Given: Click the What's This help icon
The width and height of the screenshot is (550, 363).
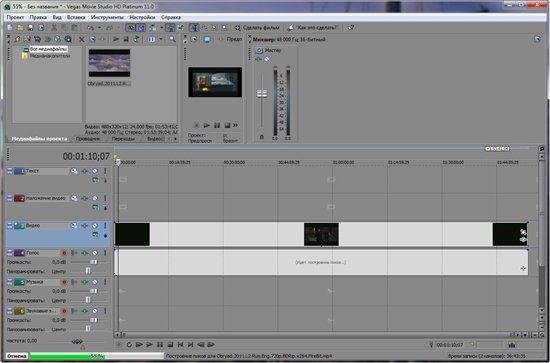Looking at the screenshot, I should pyautogui.click(x=350, y=28).
